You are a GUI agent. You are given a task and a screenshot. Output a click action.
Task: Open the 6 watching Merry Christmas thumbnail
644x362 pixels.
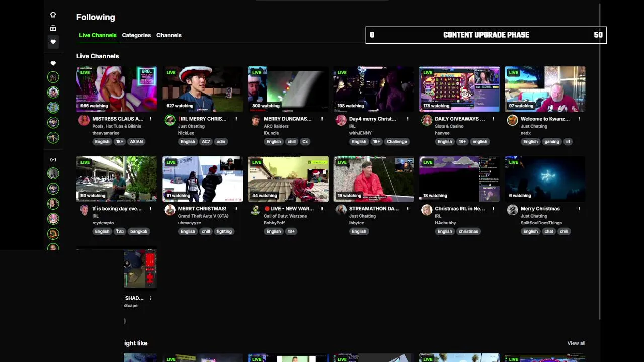[x=545, y=178]
